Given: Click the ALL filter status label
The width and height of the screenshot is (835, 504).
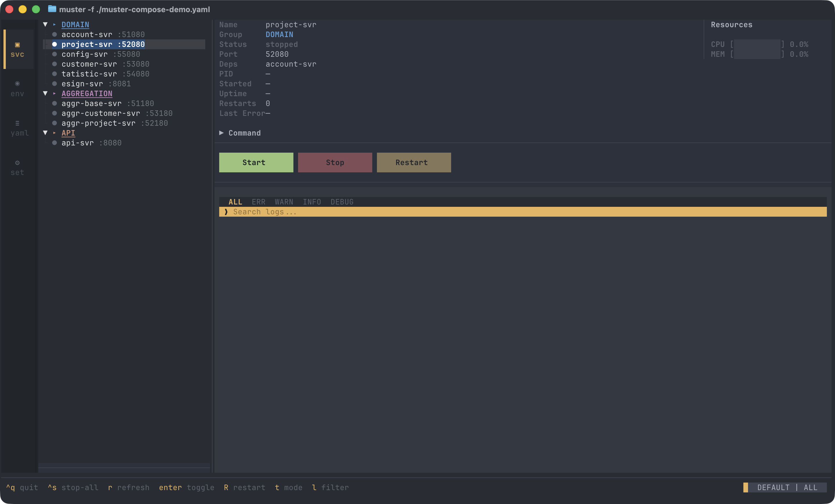Looking at the screenshot, I should point(811,487).
